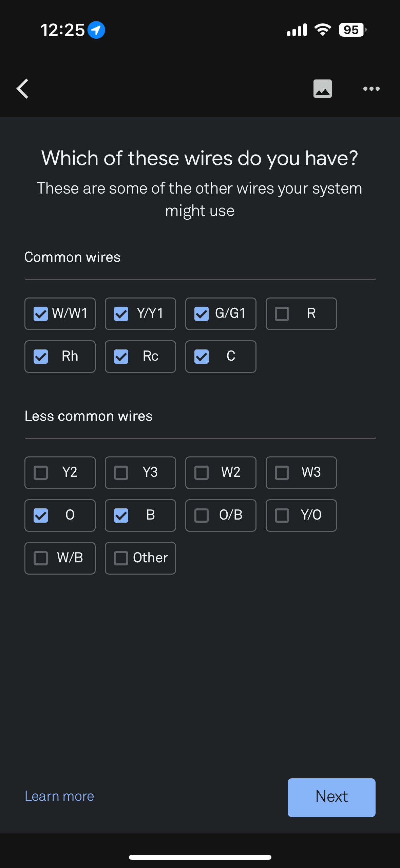Viewport: 400px width, 868px height.
Task: Check the W3 wire option
Action: [x=301, y=472]
